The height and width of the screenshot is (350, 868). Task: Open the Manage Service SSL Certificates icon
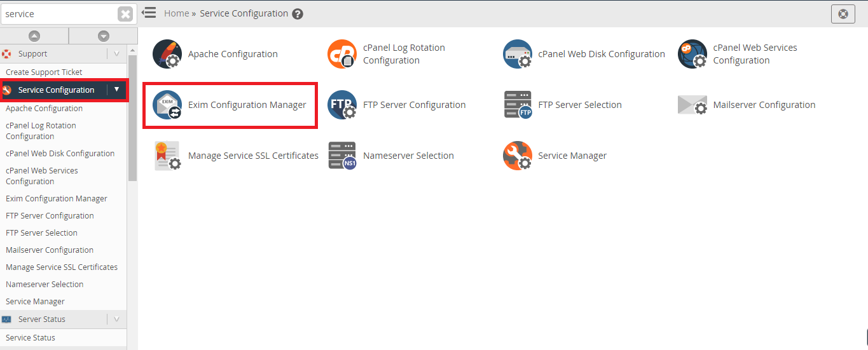[x=167, y=156]
